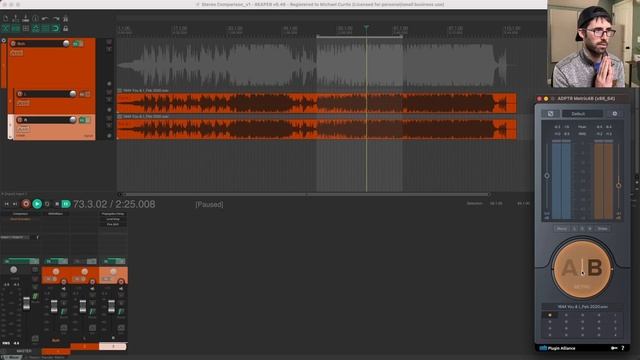
Task: Toggle the Repeat transport button
Action: point(47,204)
